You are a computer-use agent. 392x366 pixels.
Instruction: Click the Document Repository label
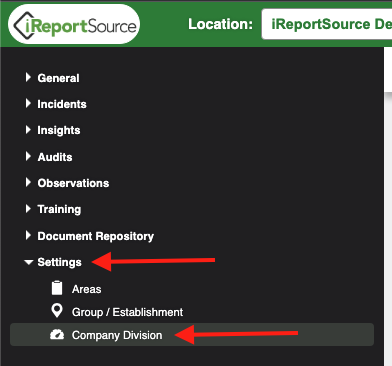click(x=96, y=236)
